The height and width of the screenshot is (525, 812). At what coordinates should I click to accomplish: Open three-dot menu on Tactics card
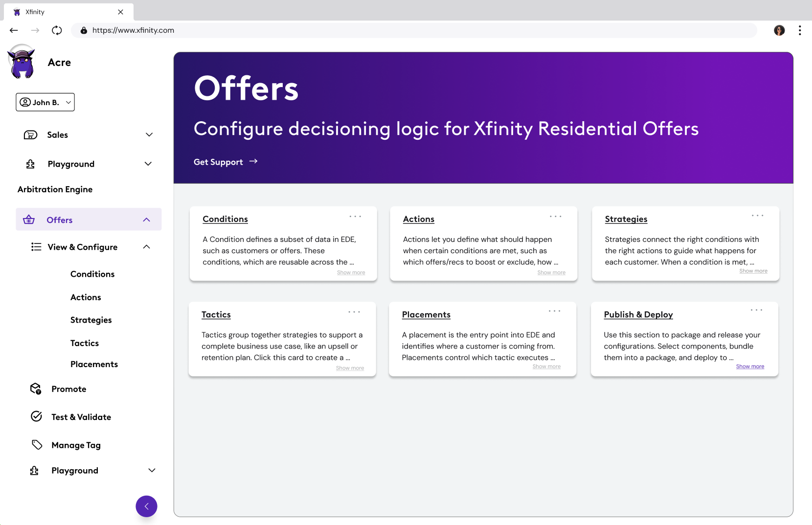354,312
